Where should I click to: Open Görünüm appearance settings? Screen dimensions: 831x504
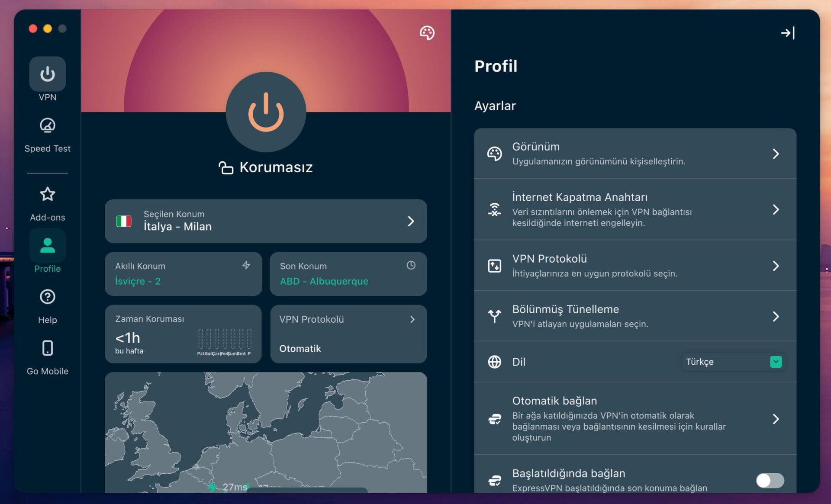tap(635, 154)
